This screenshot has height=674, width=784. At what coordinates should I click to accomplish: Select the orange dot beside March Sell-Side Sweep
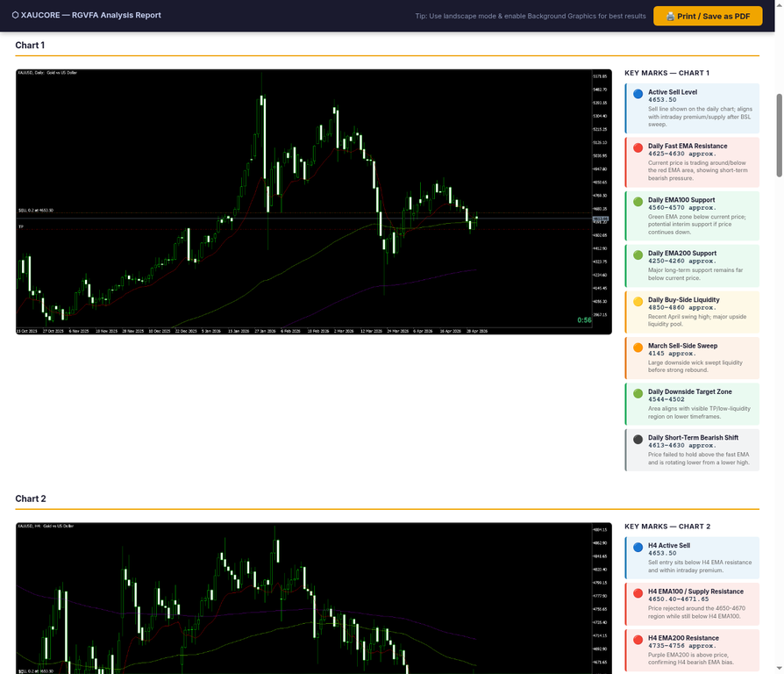[638, 348]
